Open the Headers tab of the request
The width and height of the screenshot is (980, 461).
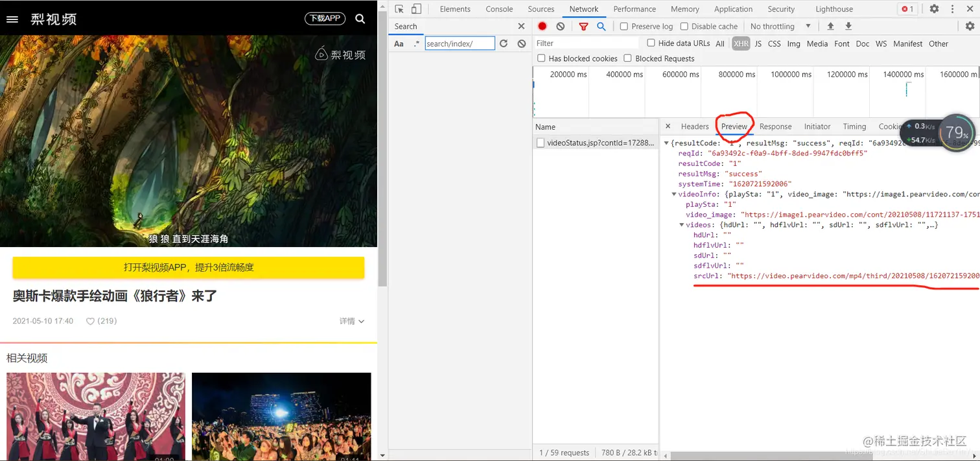click(x=695, y=126)
